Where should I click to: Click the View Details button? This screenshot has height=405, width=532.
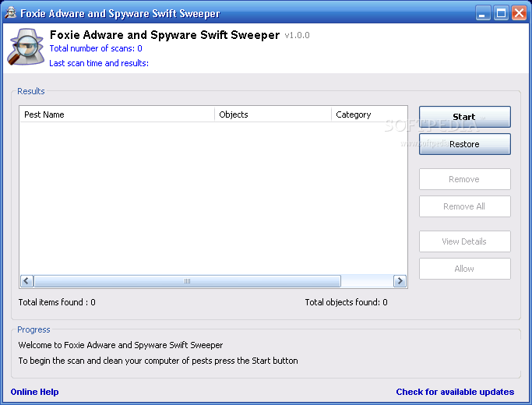464,241
